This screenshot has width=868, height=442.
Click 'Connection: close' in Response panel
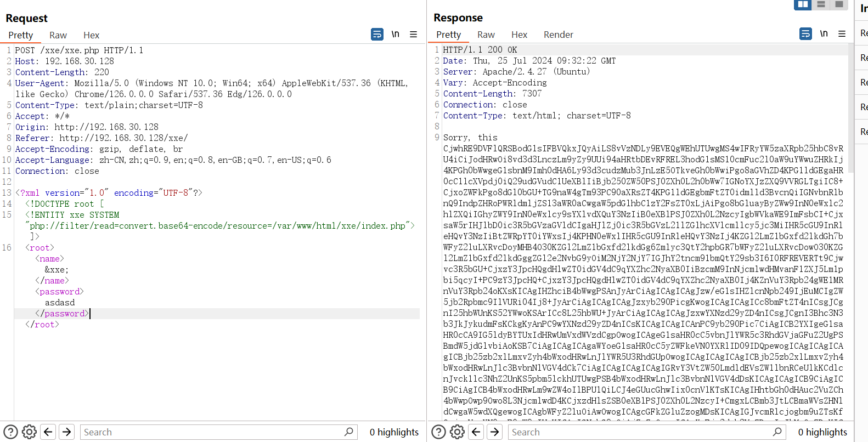pyautogui.click(x=485, y=105)
